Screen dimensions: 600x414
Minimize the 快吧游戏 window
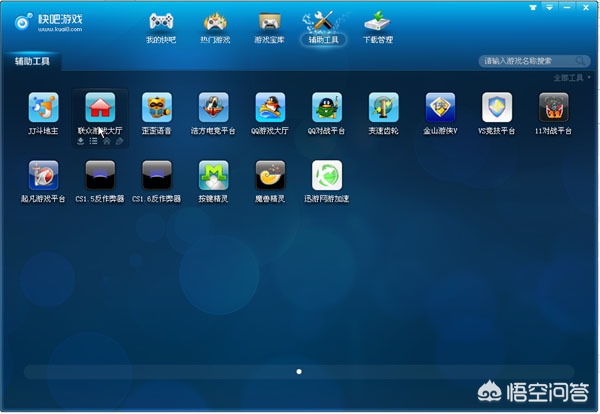(567, 7)
